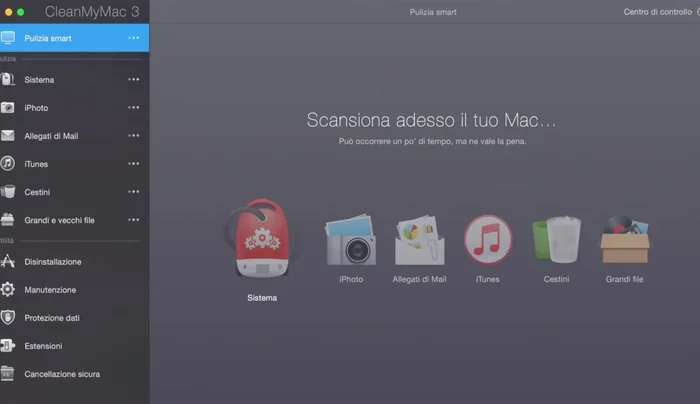Select the Pulizia smart monitor icon

8,38
